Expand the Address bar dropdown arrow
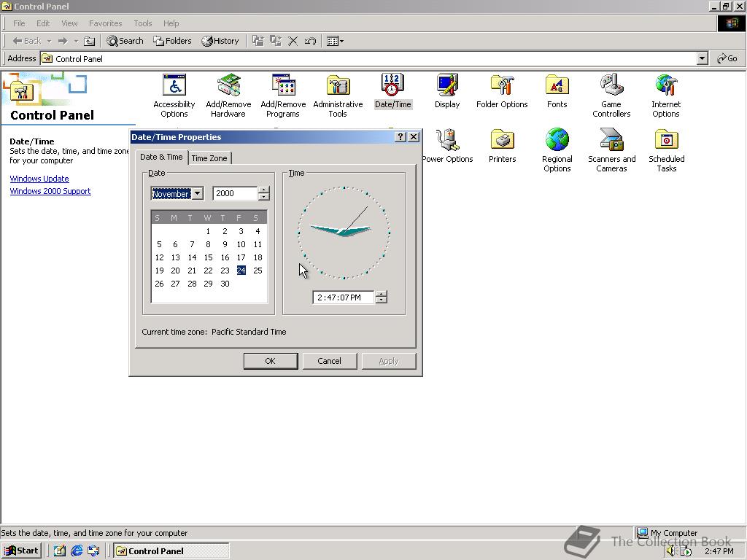Viewport: 747px width, 560px height. click(702, 58)
